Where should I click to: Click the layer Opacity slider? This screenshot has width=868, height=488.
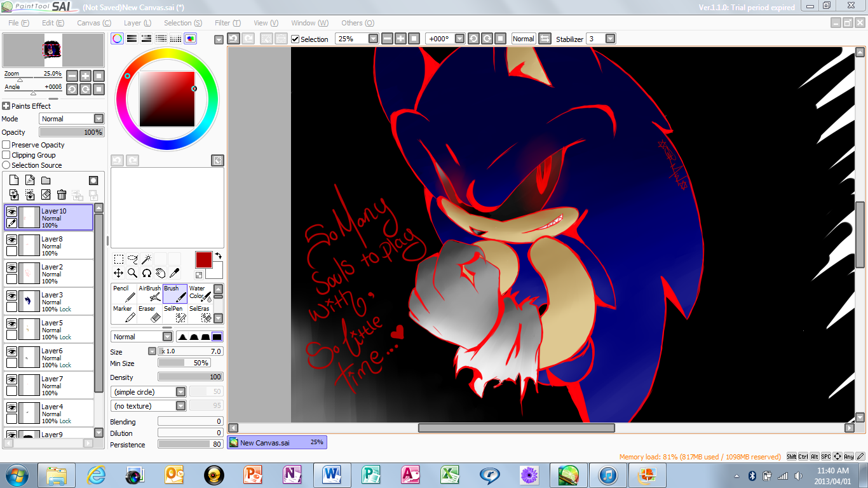[72, 132]
